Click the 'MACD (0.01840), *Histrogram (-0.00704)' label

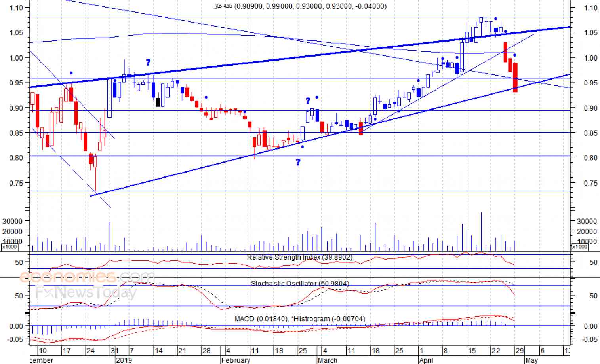point(300,318)
